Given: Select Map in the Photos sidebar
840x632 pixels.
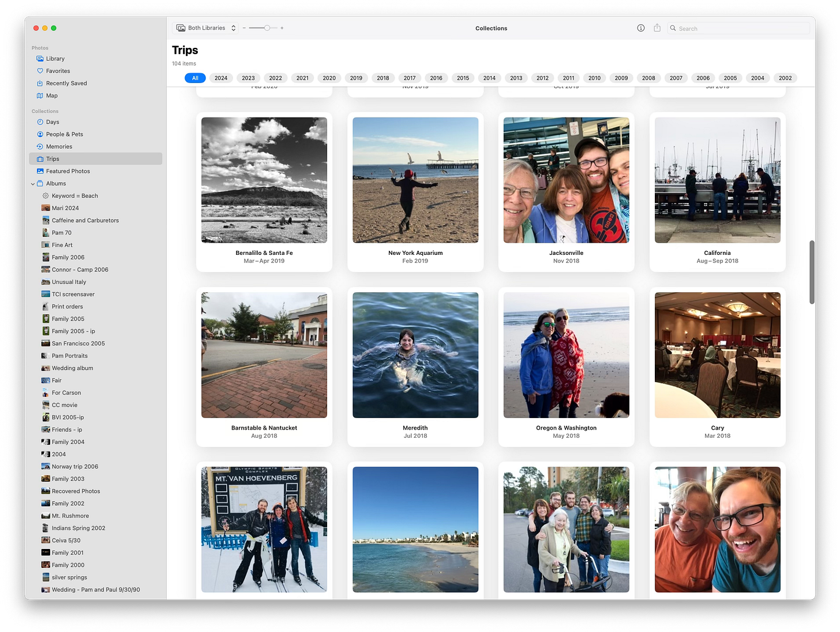Looking at the screenshot, I should [51, 96].
